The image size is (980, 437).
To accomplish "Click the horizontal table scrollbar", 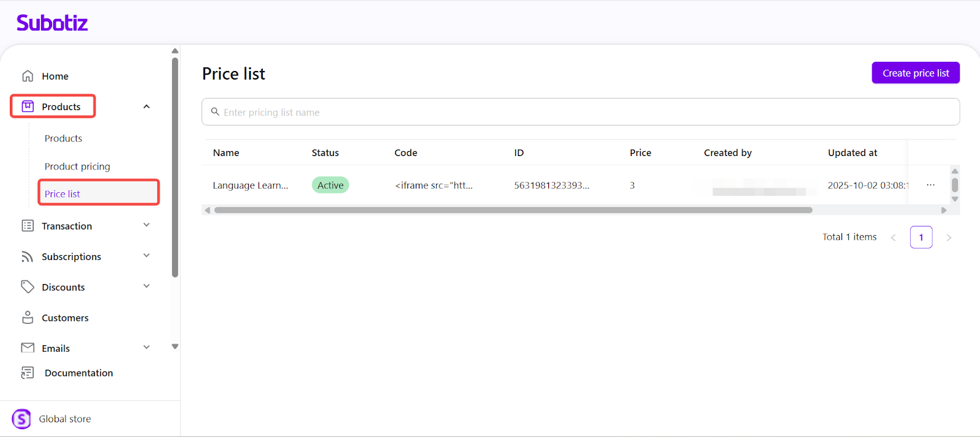I will click(513, 210).
